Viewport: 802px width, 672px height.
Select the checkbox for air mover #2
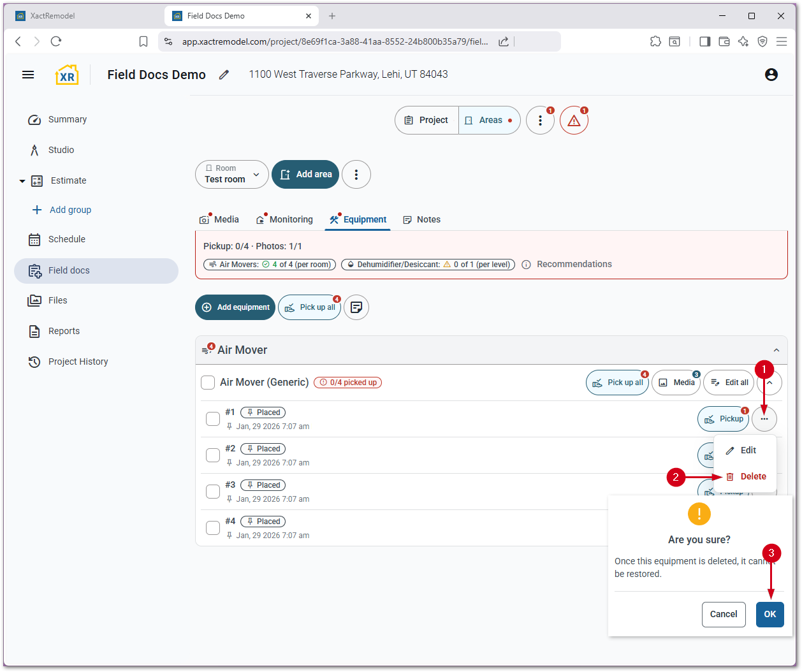point(213,455)
